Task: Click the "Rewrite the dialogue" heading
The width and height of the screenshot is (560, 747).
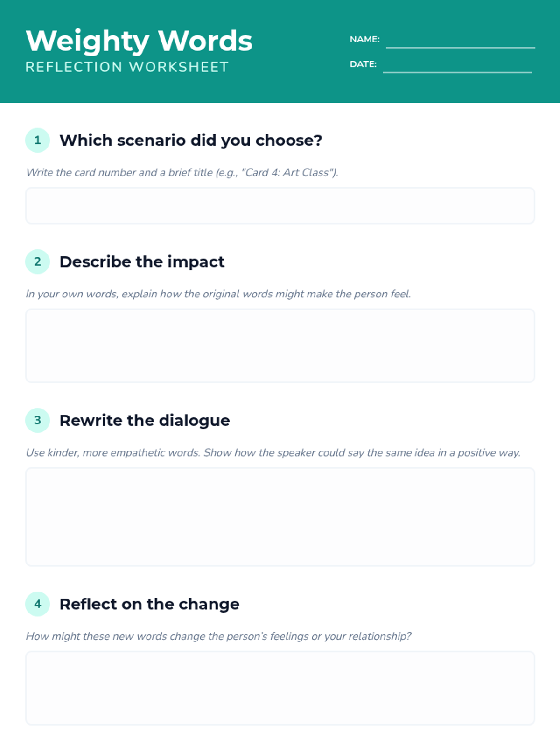Action: 145,420
